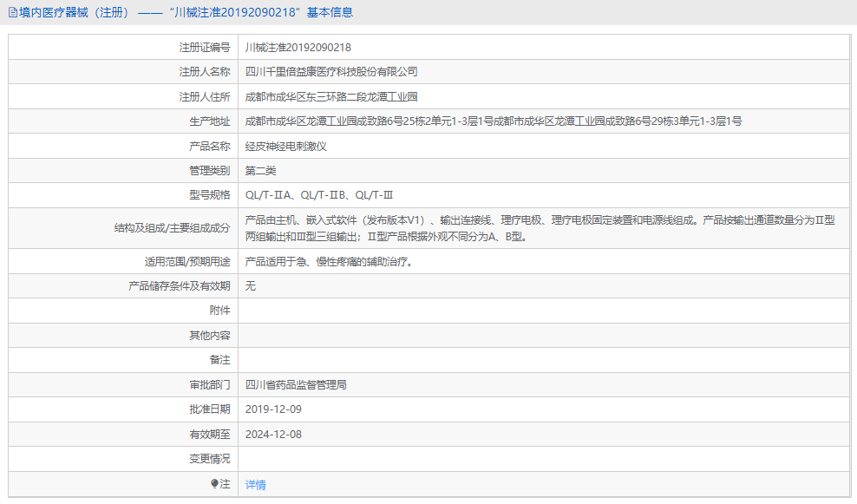The height and width of the screenshot is (504, 857).
Task: Click the 型号规格 label
Action: tap(210, 195)
